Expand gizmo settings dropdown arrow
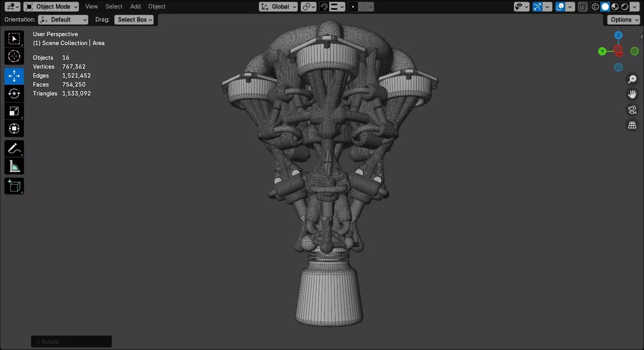This screenshot has height=350, width=644. pyautogui.click(x=547, y=7)
